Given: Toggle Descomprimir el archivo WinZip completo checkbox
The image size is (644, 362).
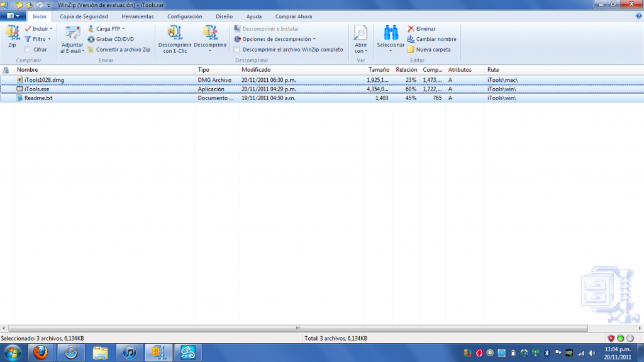Looking at the screenshot, I should tap(236, 49).
